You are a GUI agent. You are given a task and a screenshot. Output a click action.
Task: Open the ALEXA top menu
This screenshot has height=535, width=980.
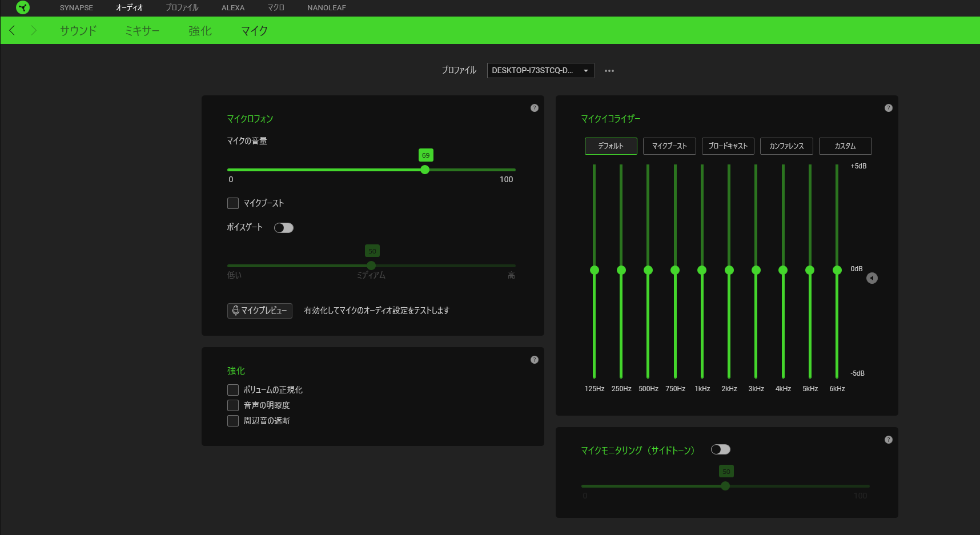click(x=233, y=8)
